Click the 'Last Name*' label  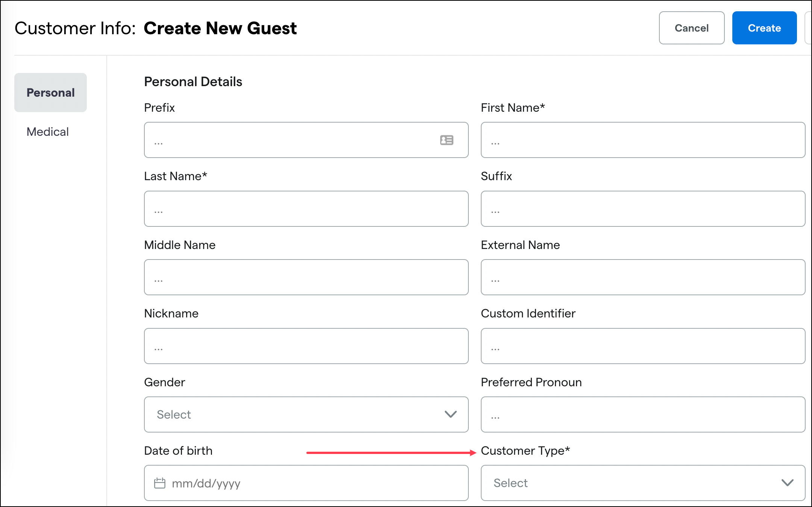click(x=176, y=176)
